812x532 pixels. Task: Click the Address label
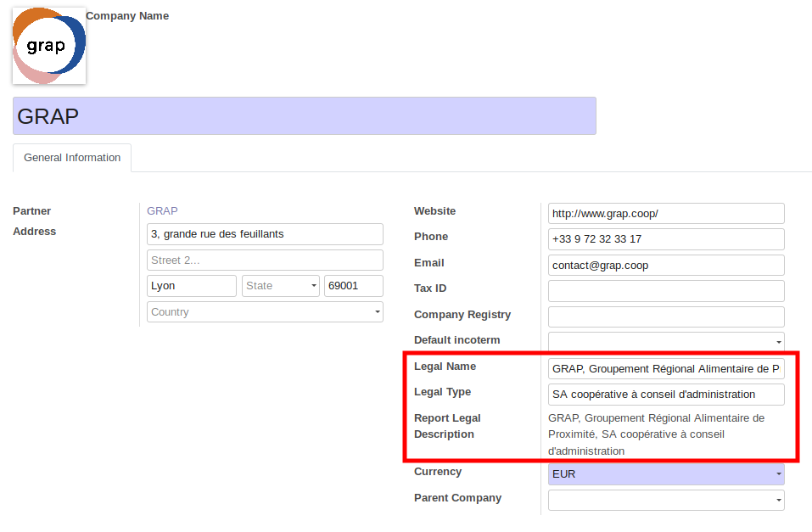pyautogui.click(x=35, y=232)
